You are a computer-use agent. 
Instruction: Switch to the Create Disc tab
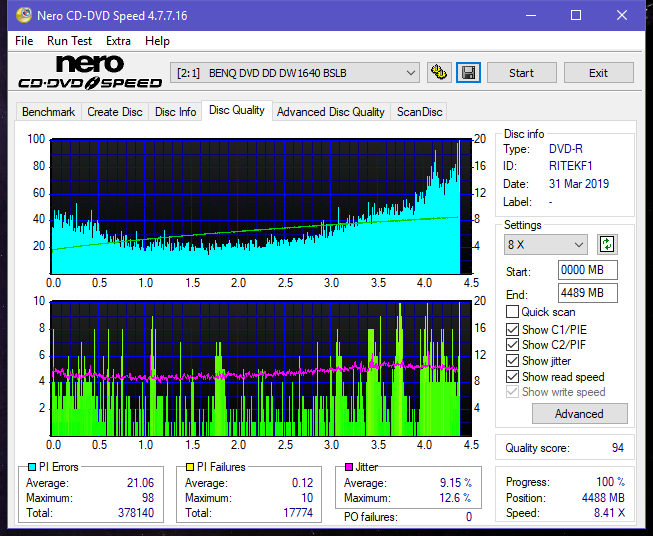[x=115, y=112]
